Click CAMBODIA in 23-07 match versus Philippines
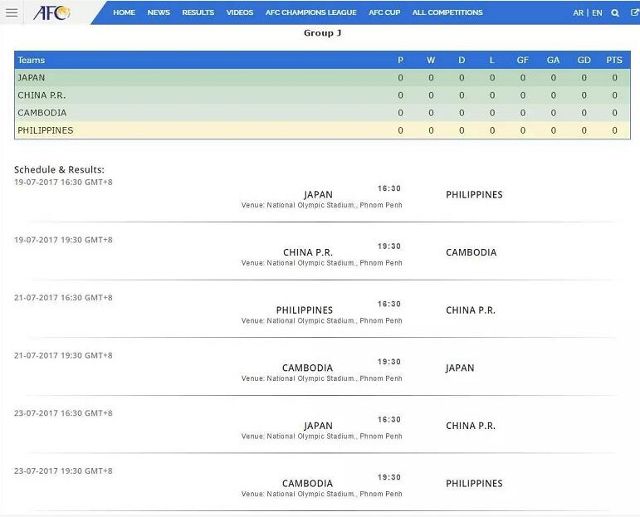 pyautogui.click(x=307, y=484)
